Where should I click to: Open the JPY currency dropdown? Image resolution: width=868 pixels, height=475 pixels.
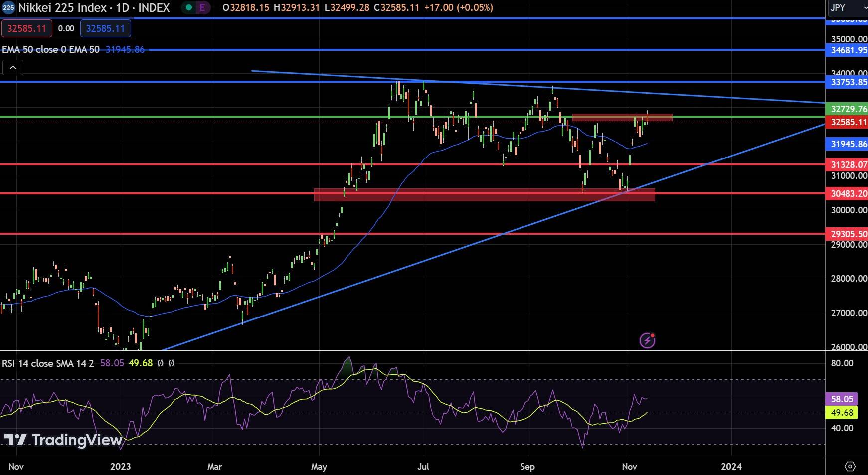pyautogui.click(x=848, y=7)
